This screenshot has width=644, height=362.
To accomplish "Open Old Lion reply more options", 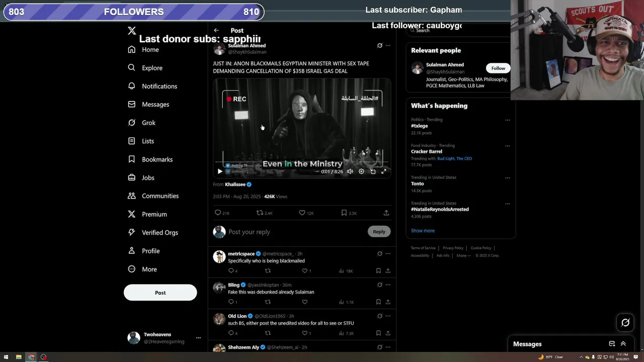I will pyautogui.click(x=388, y=316).
